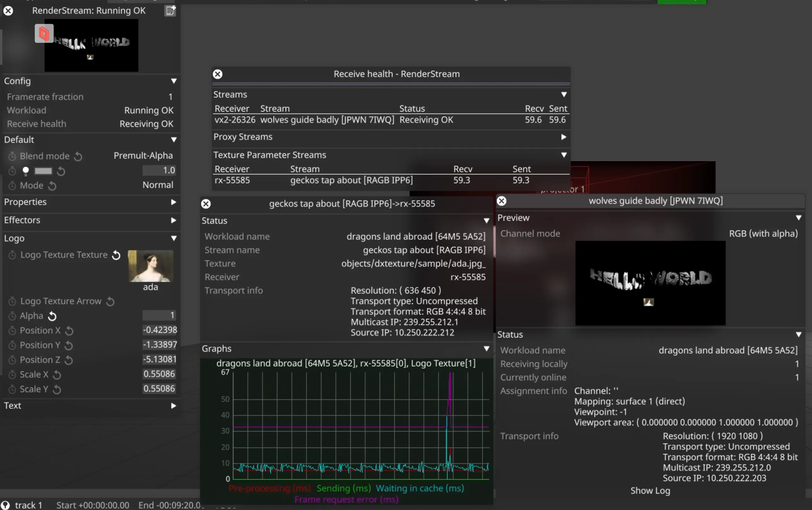Click the Position Y field showing -1.33897
812x510 pixels.
click(x=159, y=345)
